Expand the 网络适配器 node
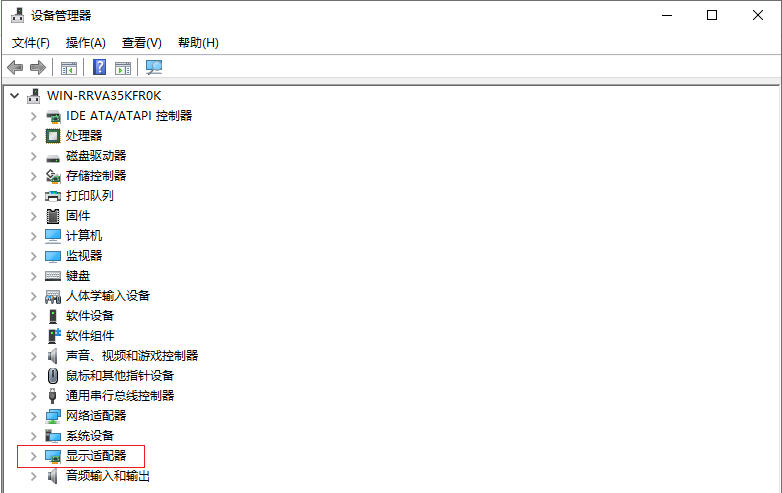The height and width of the screenshot is (493, 782). point(33,416)
